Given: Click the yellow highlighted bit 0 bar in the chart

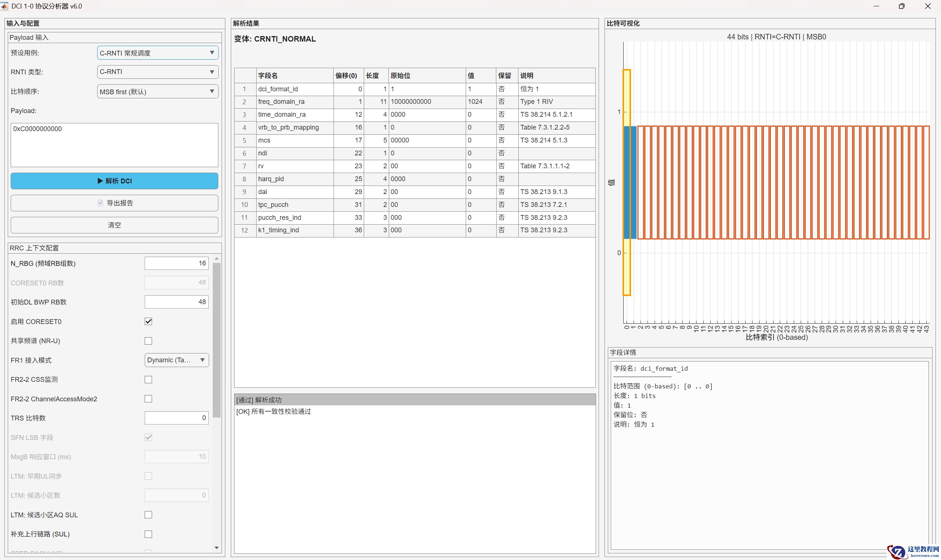Looking at the screenshot, I should [627, 182].
